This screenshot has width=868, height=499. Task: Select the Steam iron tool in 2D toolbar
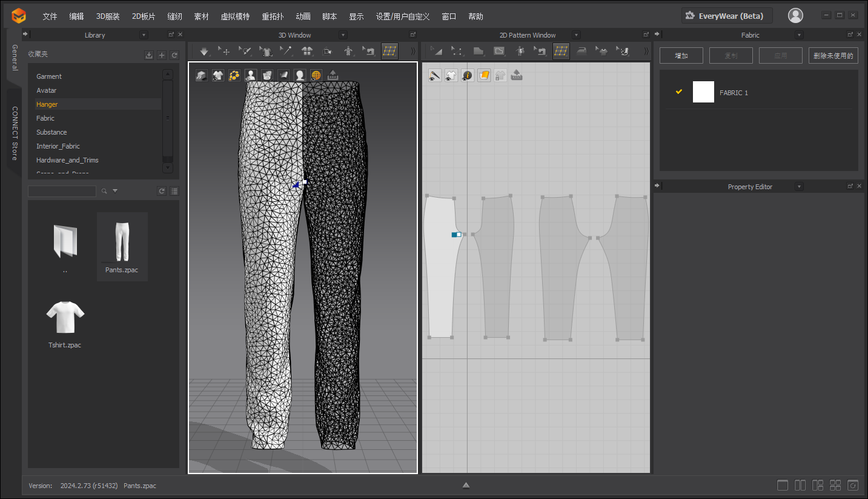tap(581, 52)
